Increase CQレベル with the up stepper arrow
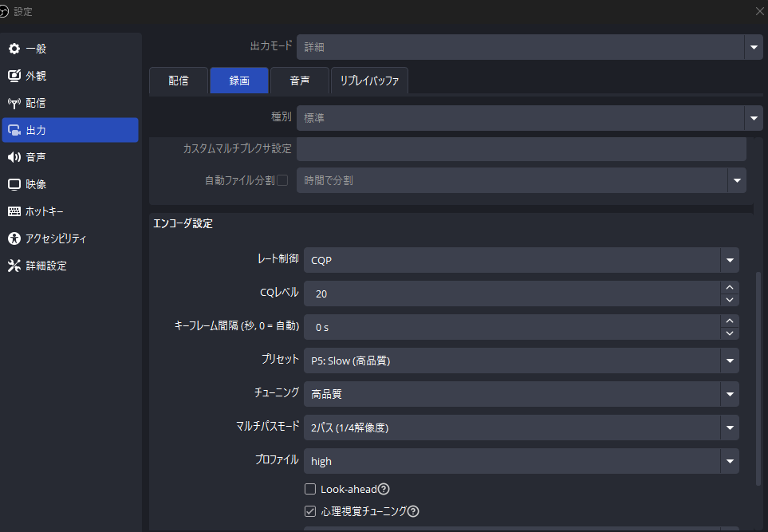Image resolution: width=768 pixels, height=532 pixels. click(x=729, y=289)
